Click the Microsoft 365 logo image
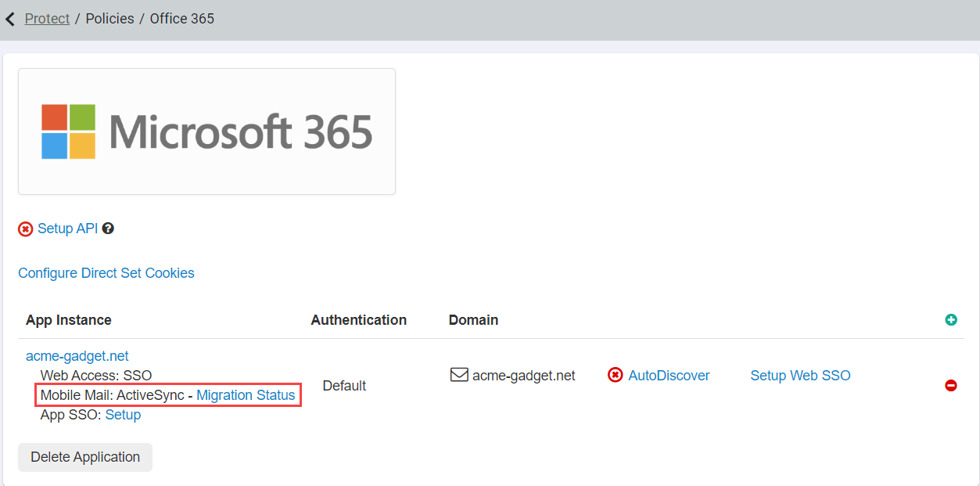Image resolution: width=980 pixels, height=486 pixels. [206, 131]
